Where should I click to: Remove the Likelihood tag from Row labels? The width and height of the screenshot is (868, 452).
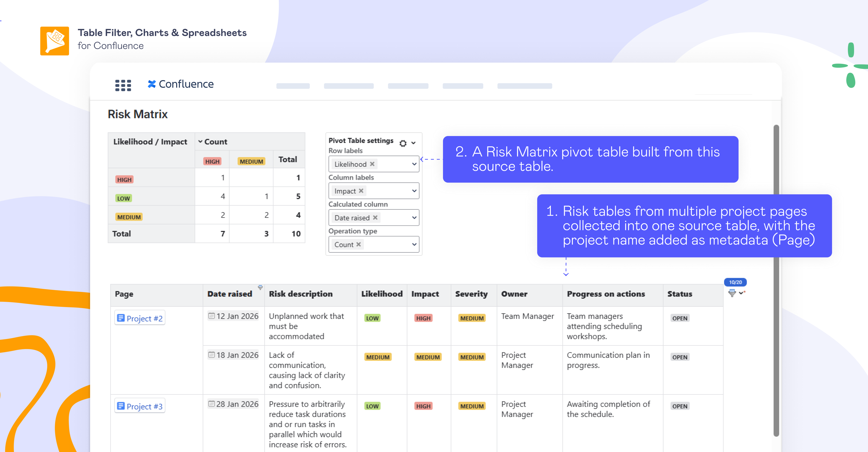tap(372, 164)
